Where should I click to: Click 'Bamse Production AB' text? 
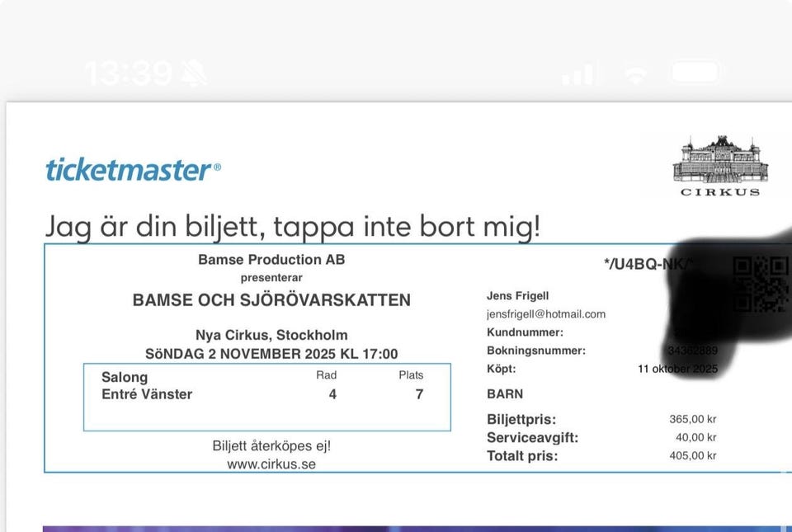[271, 260]
